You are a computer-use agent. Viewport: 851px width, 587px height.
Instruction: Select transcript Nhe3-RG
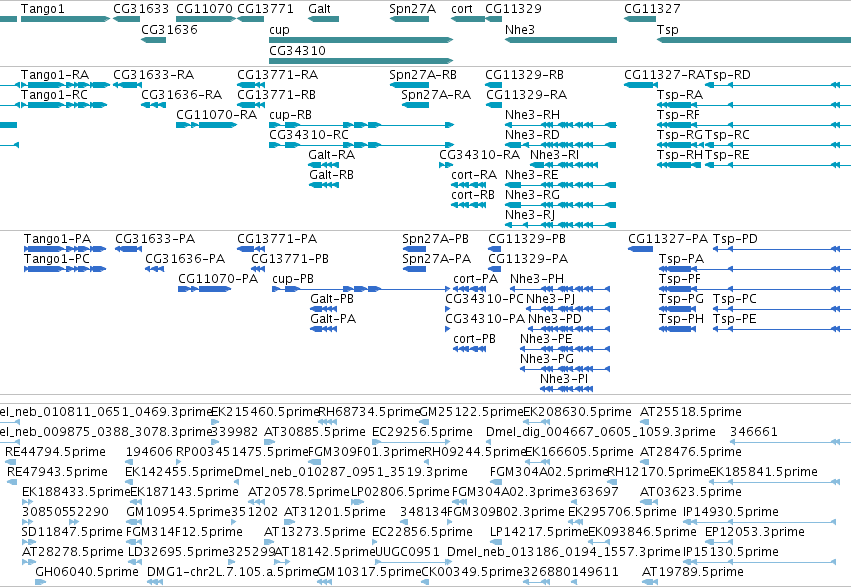532,195
